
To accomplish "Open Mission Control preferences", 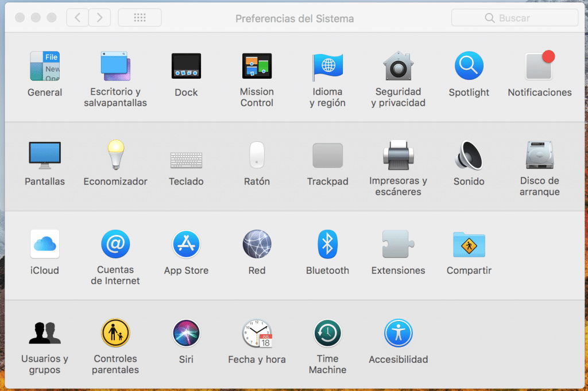I will tap(257, 67).
